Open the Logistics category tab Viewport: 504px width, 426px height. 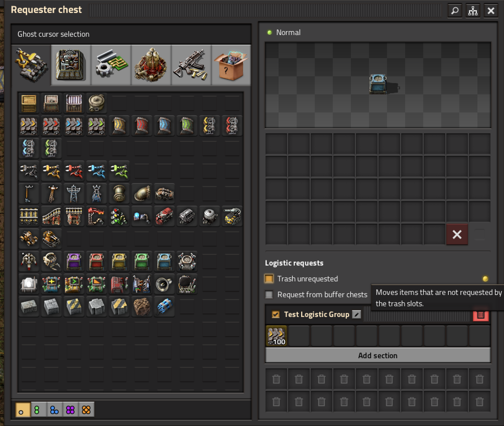pos(31,65)
